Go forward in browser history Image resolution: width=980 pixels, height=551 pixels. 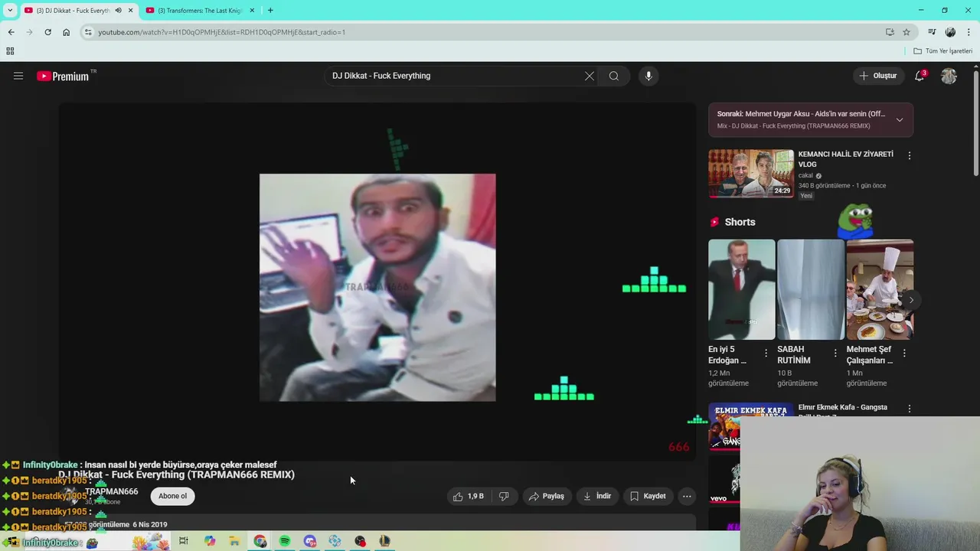[x=29, y=32]
